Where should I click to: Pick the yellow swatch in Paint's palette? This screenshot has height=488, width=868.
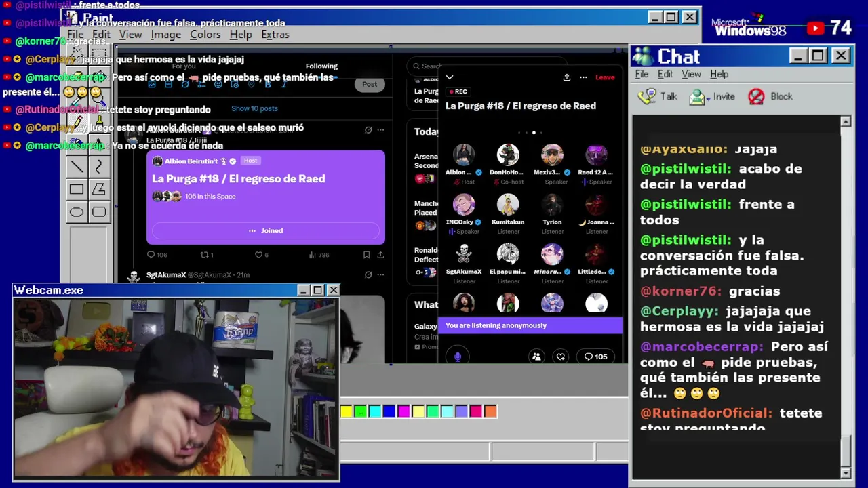click(347, 411)
